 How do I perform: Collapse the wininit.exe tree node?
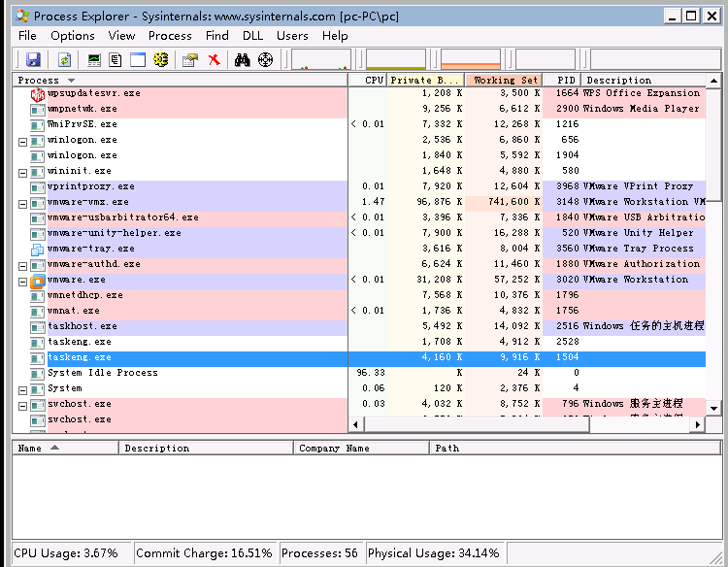coord(22,173)
